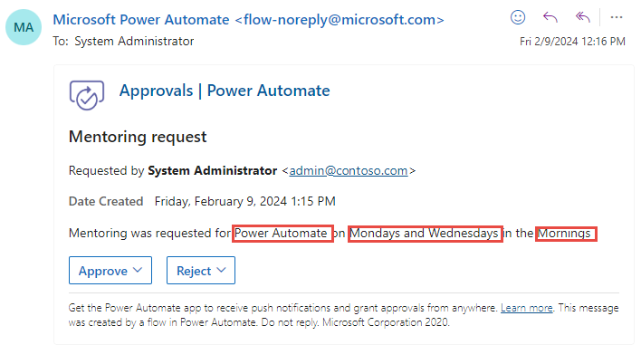Click the highlighted Mondays and Wednesdays text

[x=425, y=233]
